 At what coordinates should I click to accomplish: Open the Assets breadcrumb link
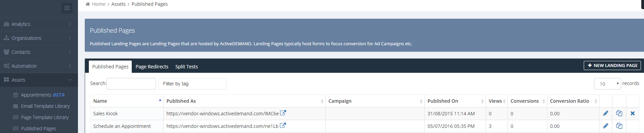tap(118, 4)
